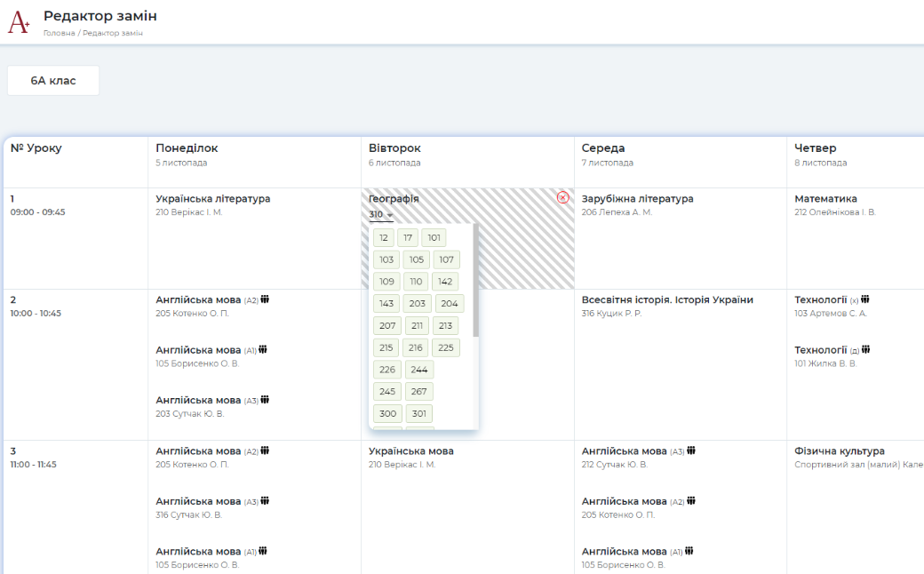Click teacher 206 Лепеха А. М.
The height and width of the screenshot is (574, 924).
[x=617, y=212]
